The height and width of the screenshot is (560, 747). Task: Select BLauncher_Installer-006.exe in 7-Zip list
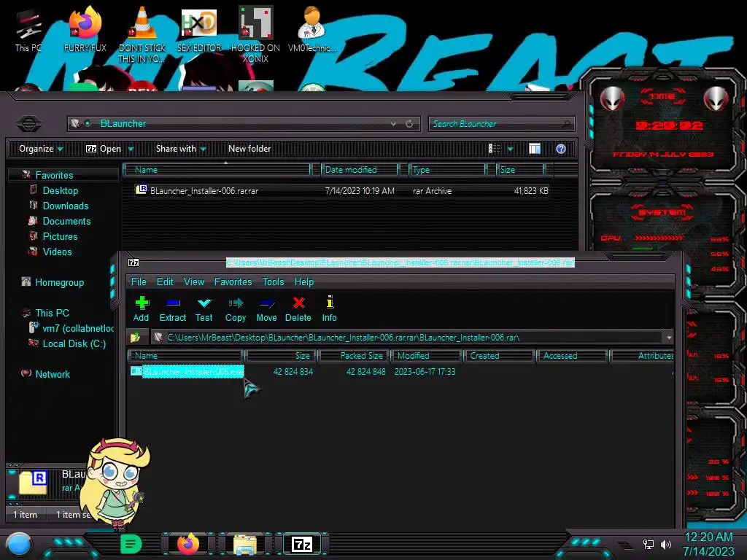193,371
